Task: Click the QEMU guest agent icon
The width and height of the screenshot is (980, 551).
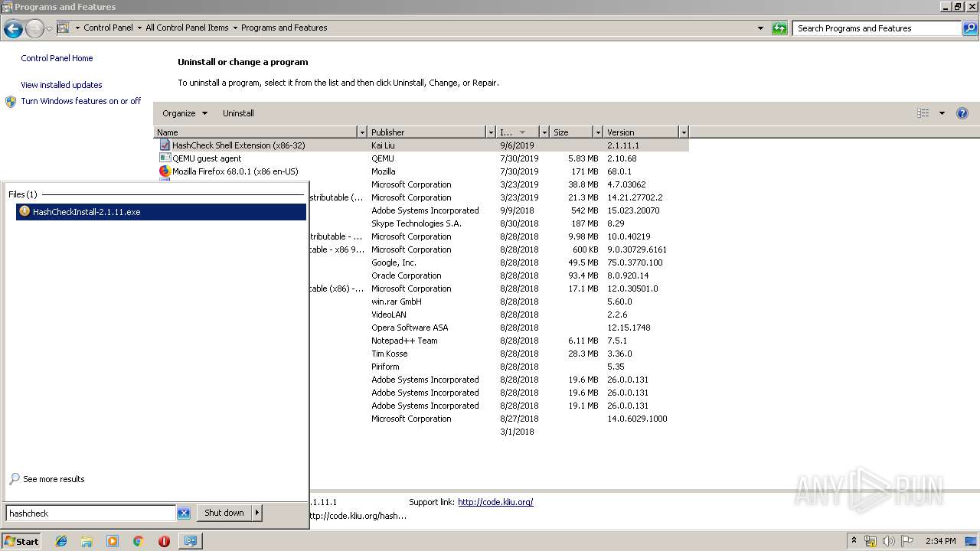Action: click(x=165, y=158)
